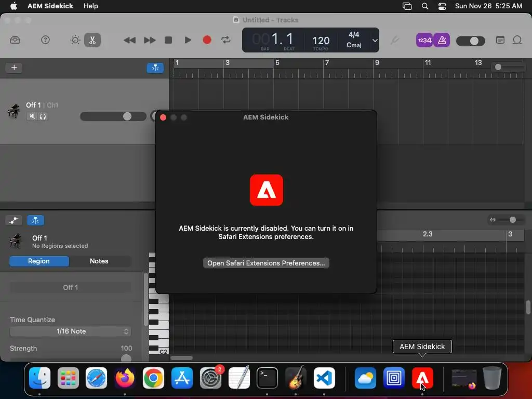The height and width of the screenshot is (399, 532).
Task: Click the date and time in menu bar
Action: 488,6
